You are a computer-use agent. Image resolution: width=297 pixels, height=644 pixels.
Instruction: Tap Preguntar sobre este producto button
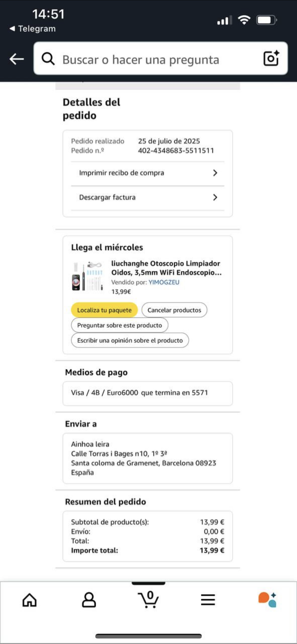click(119, 325)
